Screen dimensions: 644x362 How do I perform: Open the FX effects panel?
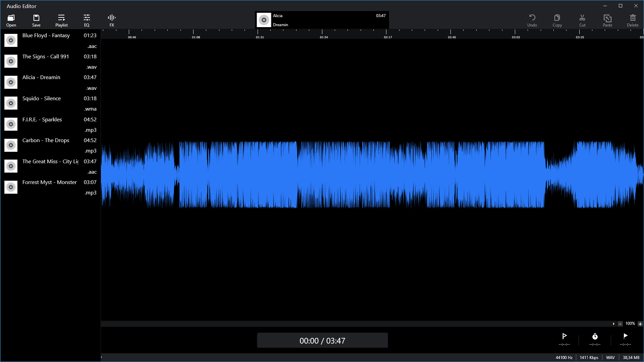pos(111,20)
